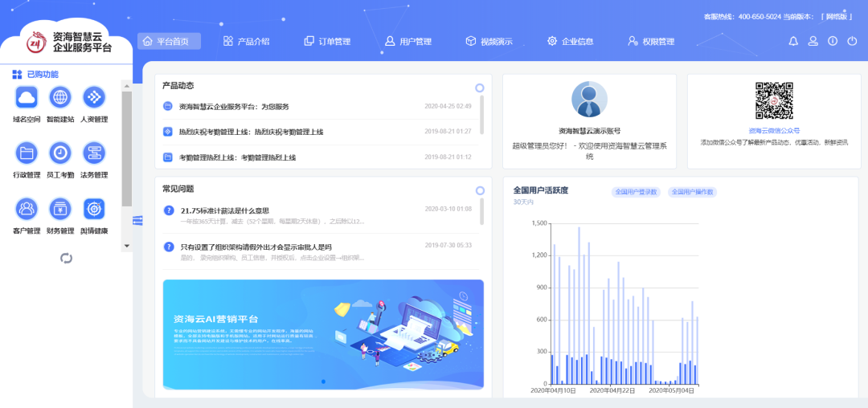Open the 域名空间 cloud icon
Screen dimensions: 868x408
(27, 98)
